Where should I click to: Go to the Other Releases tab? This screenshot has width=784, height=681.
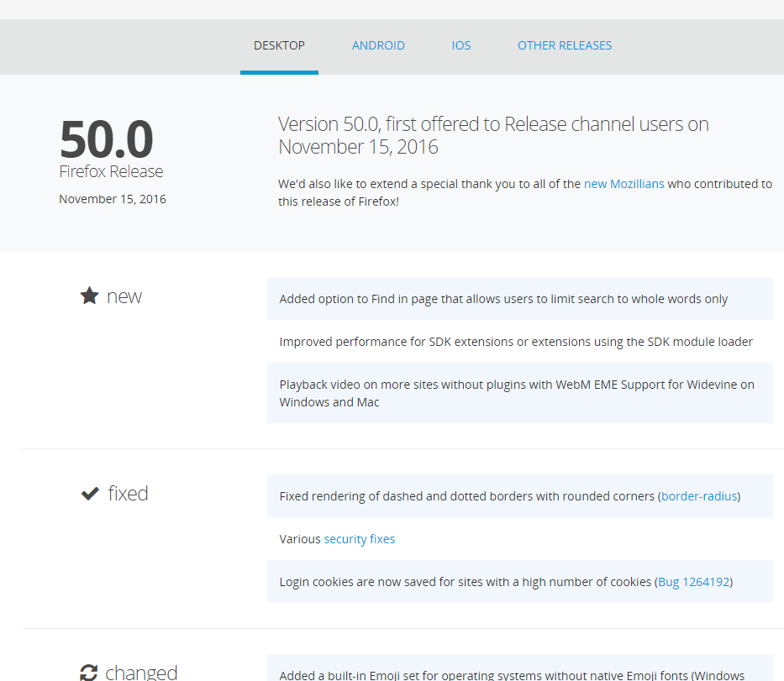pos(564,45)
